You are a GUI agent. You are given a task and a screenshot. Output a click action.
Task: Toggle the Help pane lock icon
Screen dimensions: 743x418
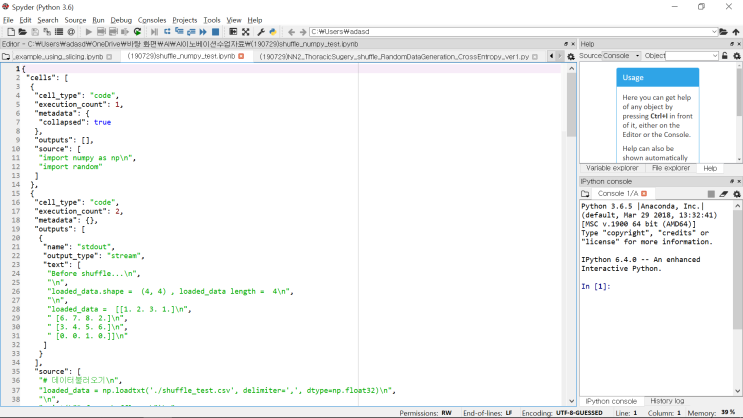coord(725,56)
